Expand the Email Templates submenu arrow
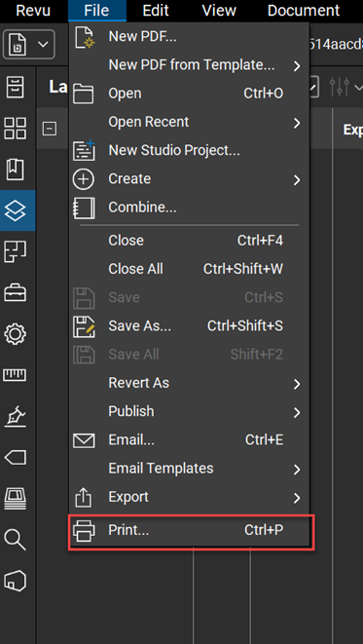 tap(297, 470)
